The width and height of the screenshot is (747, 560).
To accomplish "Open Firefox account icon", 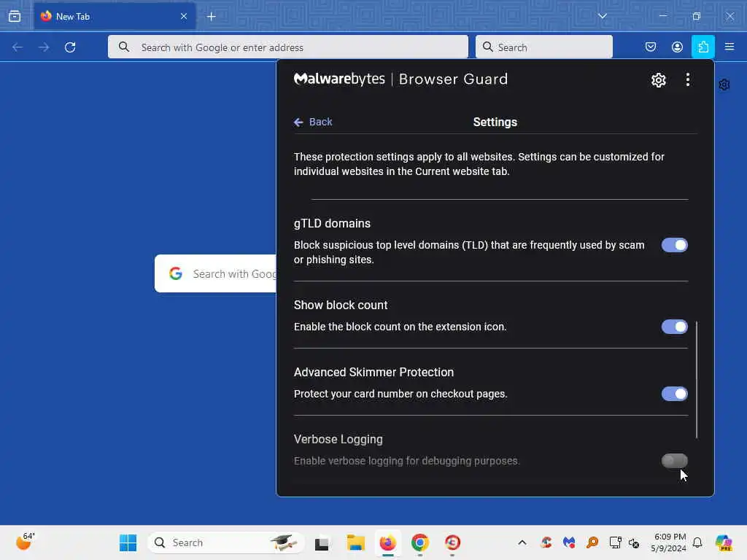I will pyautogui.click(x=677, y=47).
